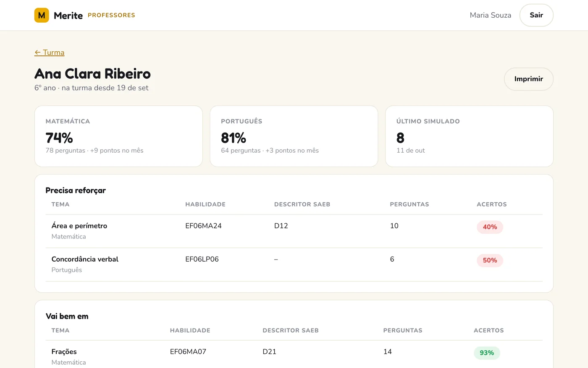This screenshot has height=368, width=588.
Task: Select the Ana Clara Ribeiro heading
Action: 92,74
